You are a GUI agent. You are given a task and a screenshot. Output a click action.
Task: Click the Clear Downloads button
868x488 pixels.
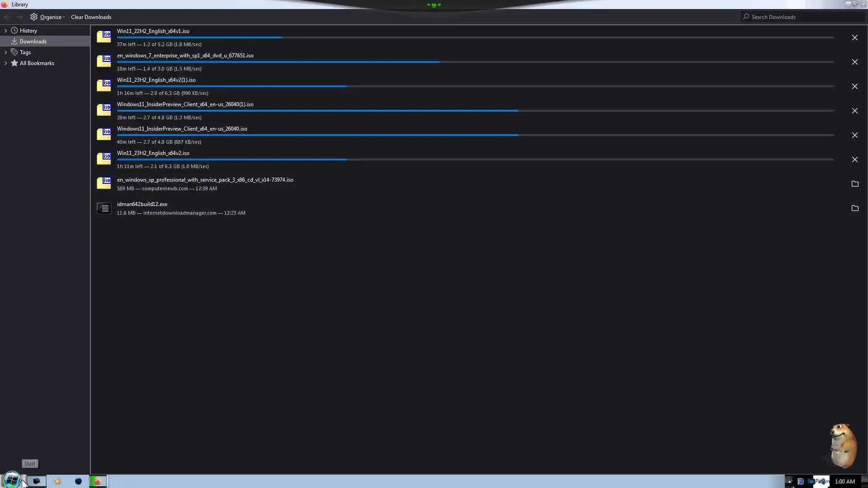tap(91, 17)
